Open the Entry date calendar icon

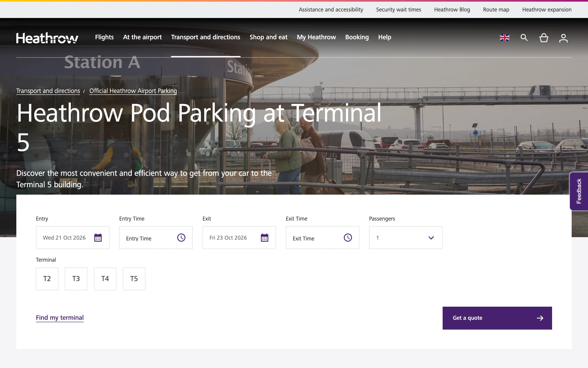tap(98, 238)
